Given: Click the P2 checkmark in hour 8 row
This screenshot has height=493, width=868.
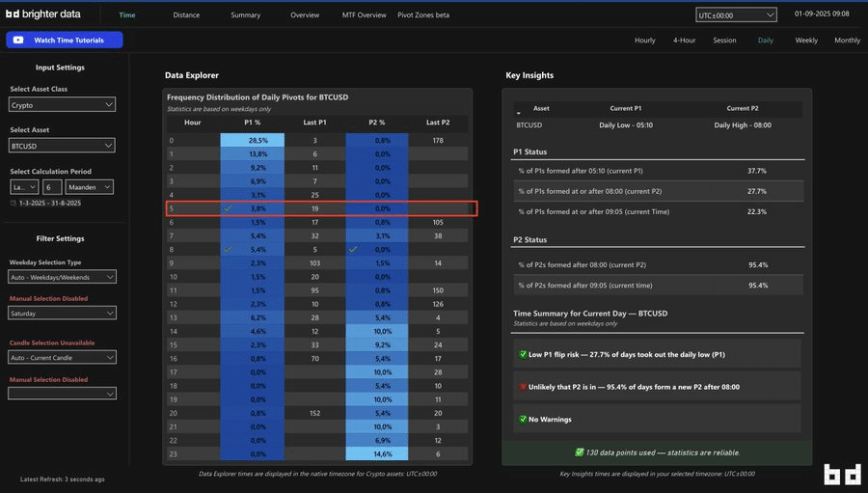Looking at the screenshot, I should [x=353, y=249].
